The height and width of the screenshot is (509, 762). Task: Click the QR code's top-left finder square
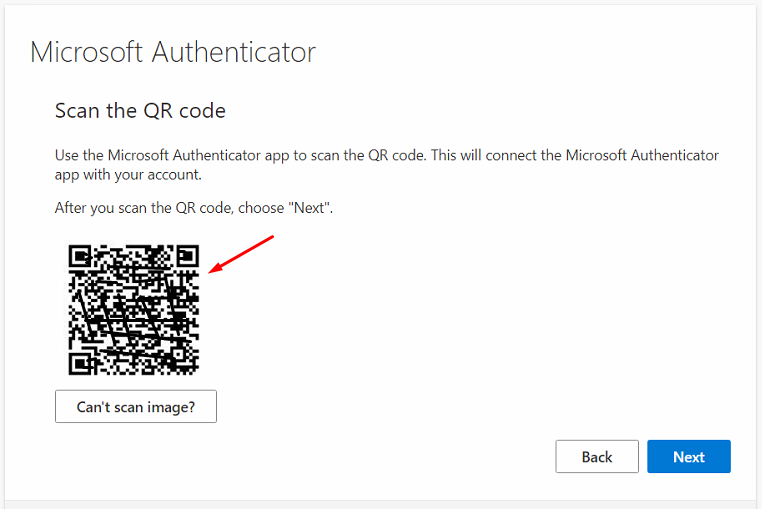pyautogui.click(x=80, y=256)
